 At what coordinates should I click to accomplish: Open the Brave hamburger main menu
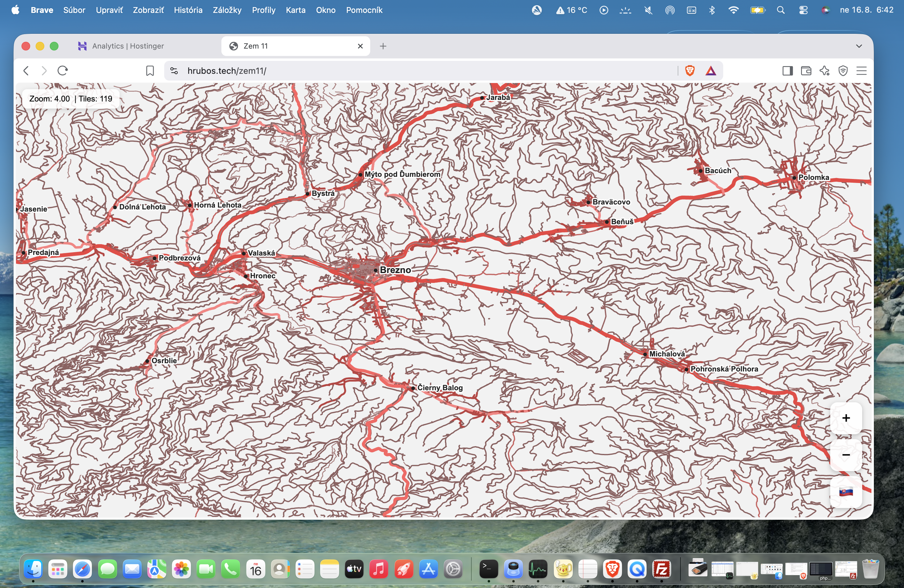862,71
